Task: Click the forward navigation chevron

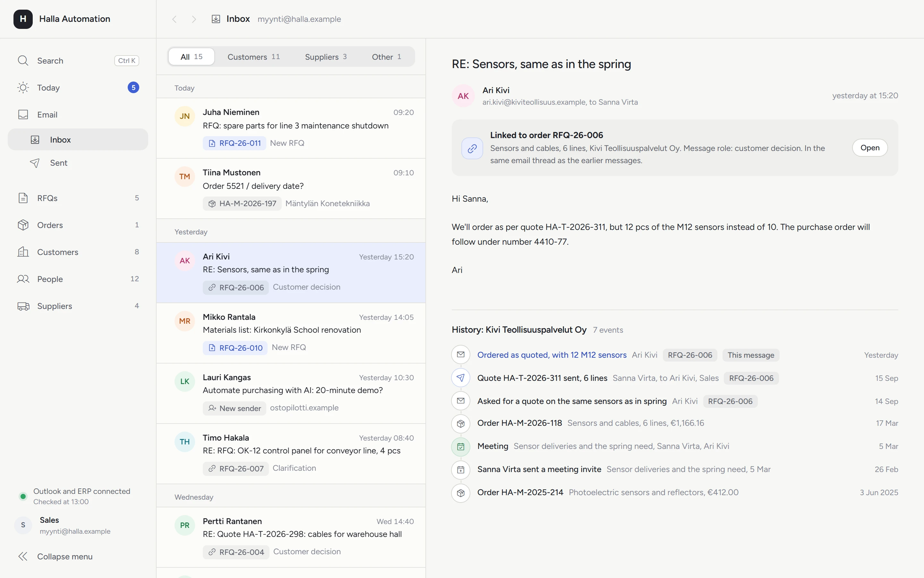Action: (194, 19)
